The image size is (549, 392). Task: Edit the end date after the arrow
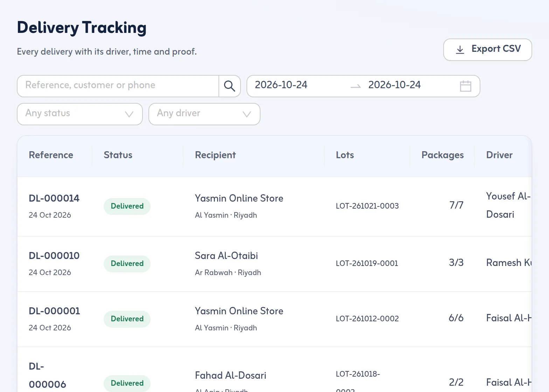(x=394, y=85)
